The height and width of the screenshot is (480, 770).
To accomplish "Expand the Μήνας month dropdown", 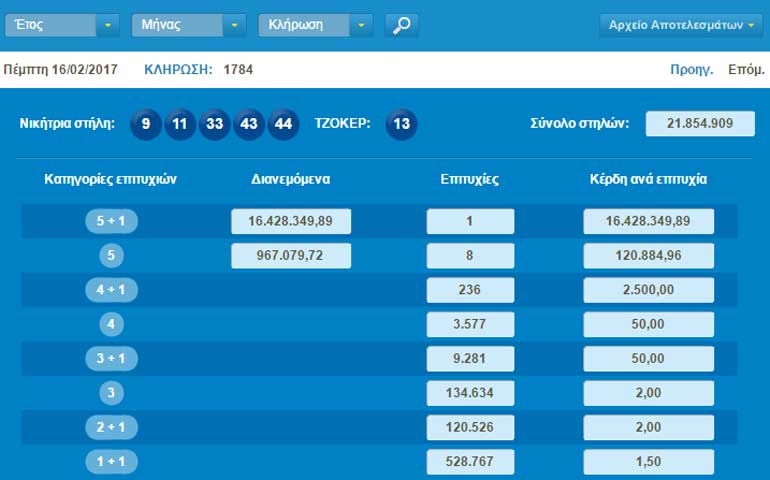I will point(188,25).
